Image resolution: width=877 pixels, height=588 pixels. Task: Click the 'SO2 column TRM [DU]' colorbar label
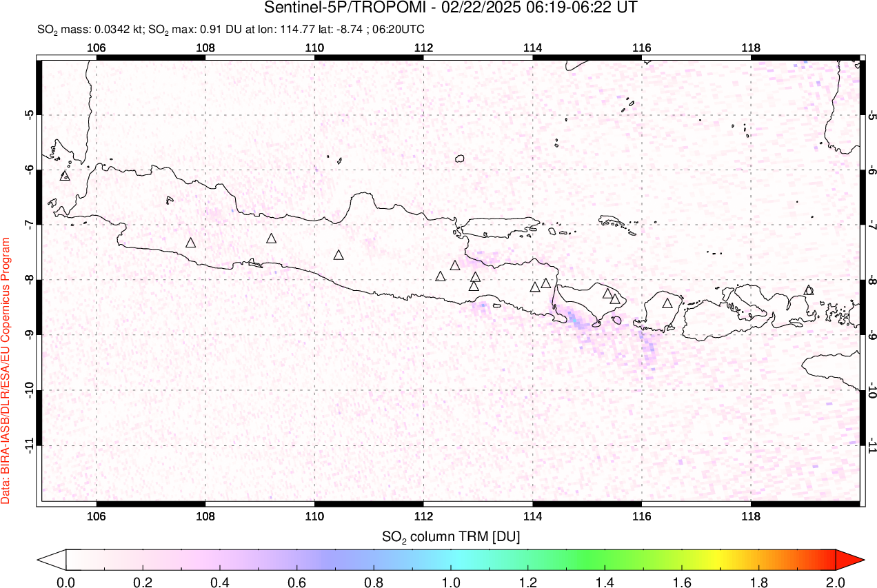pyautogui.click(x=451, y=536)
